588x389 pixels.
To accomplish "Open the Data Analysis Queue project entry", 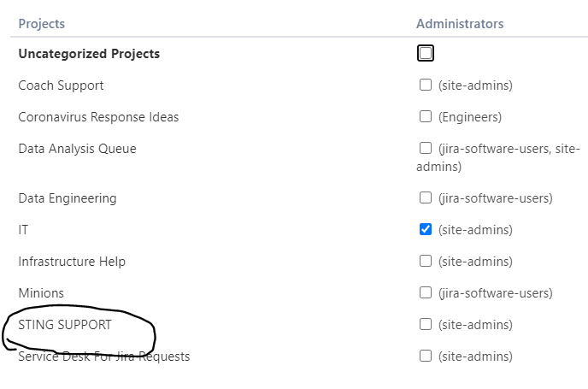I will click(x=77, y=149).
